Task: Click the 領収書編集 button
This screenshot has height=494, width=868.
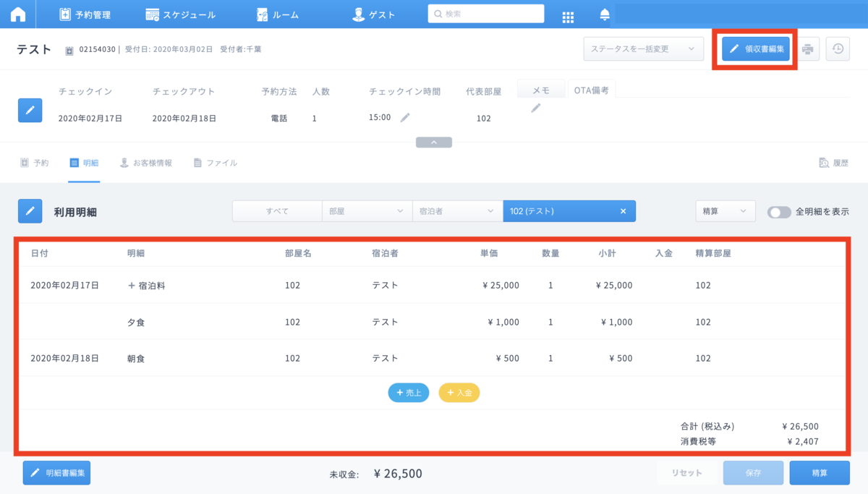Action: tap(756, 49)
